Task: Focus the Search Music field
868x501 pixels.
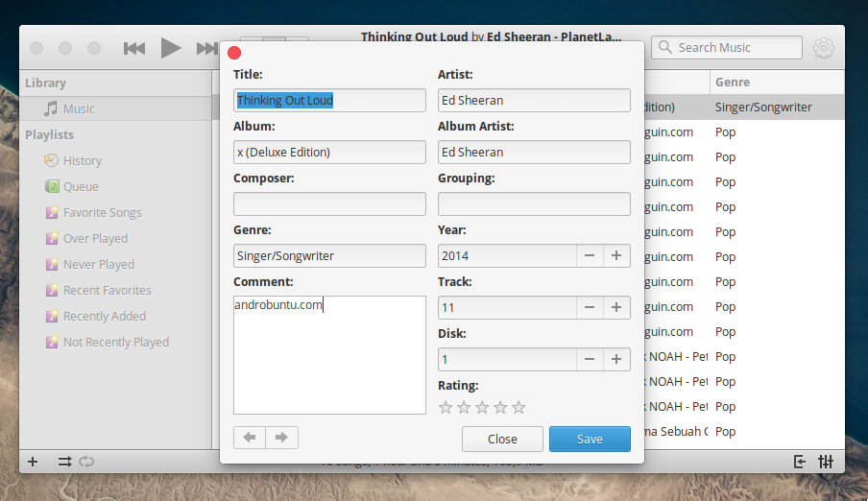Action: point(727,48)
